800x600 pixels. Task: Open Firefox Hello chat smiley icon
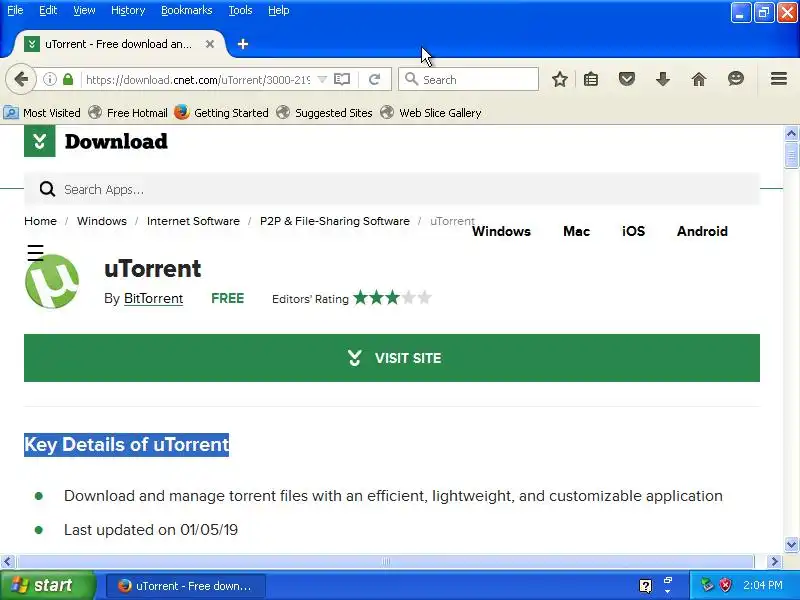[736, 79]
